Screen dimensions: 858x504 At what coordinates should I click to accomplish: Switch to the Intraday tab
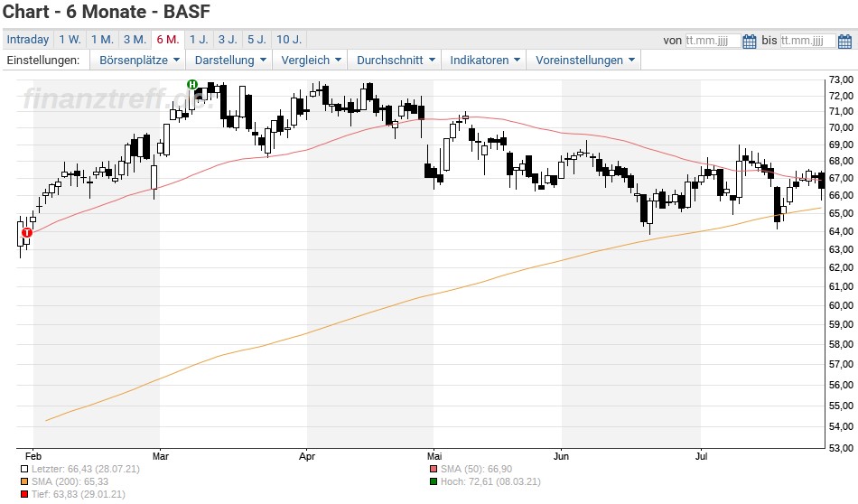coord(28,40)
